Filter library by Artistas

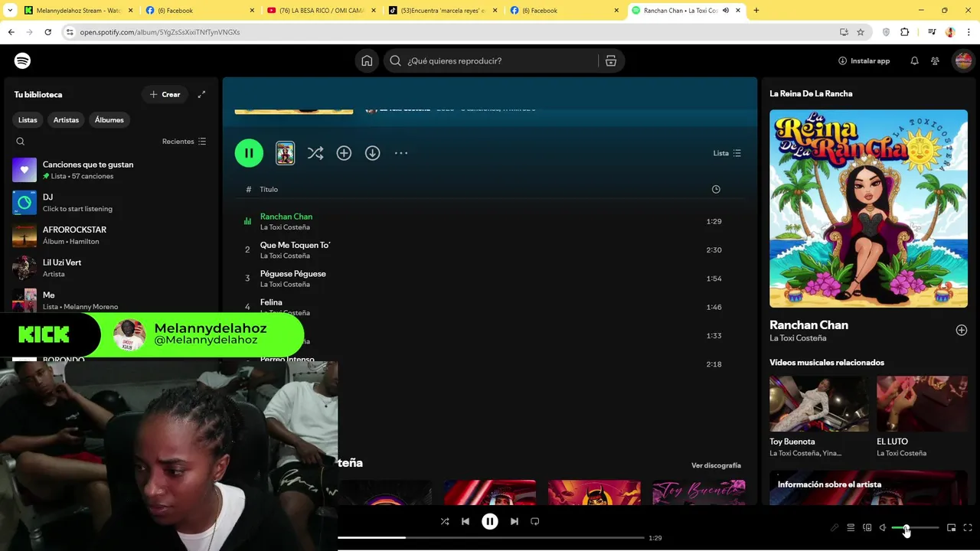66,119
